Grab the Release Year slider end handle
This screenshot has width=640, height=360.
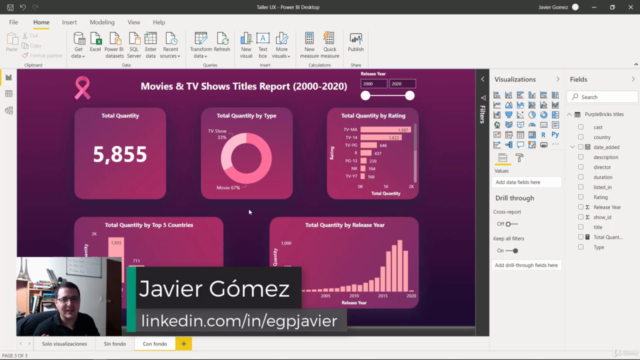(x=410, y=96)
